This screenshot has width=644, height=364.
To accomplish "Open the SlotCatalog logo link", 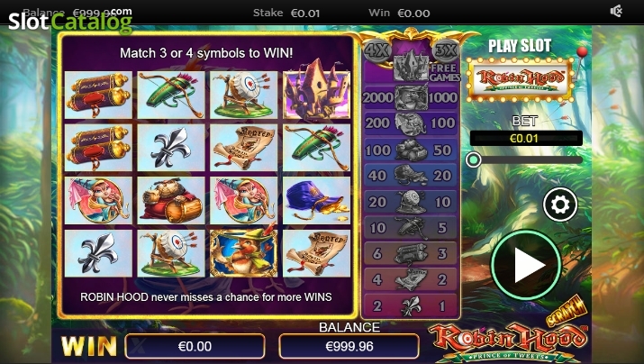I will [70, 21].
